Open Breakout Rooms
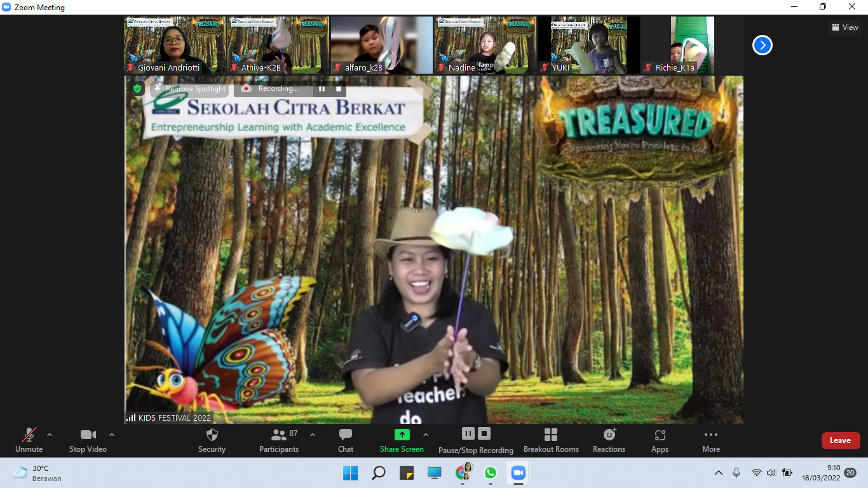 click(550, 440)
